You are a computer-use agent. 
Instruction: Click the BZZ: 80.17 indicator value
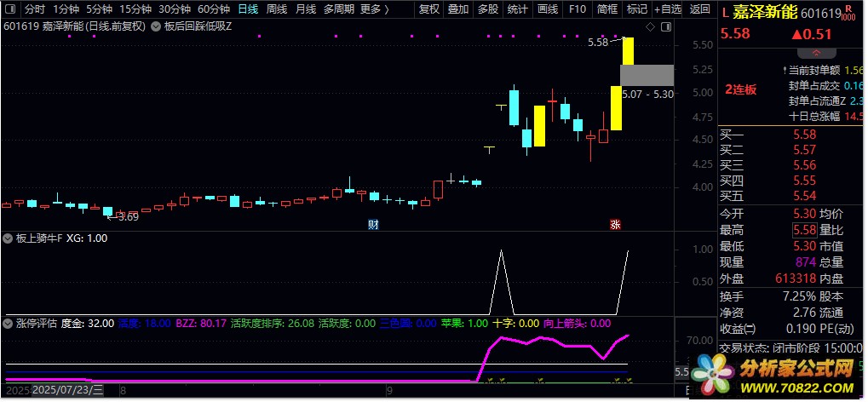click(x=202, y=324)
